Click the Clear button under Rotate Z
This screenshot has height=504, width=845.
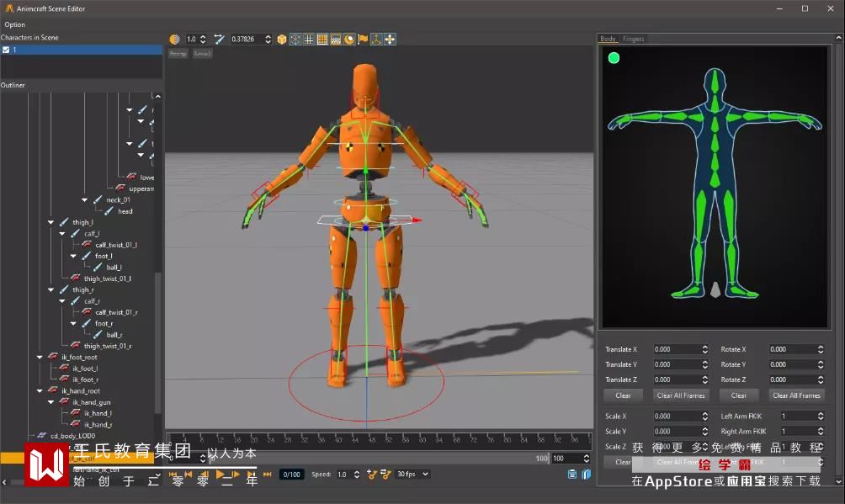pyautogui.click(x=738, y=395)
